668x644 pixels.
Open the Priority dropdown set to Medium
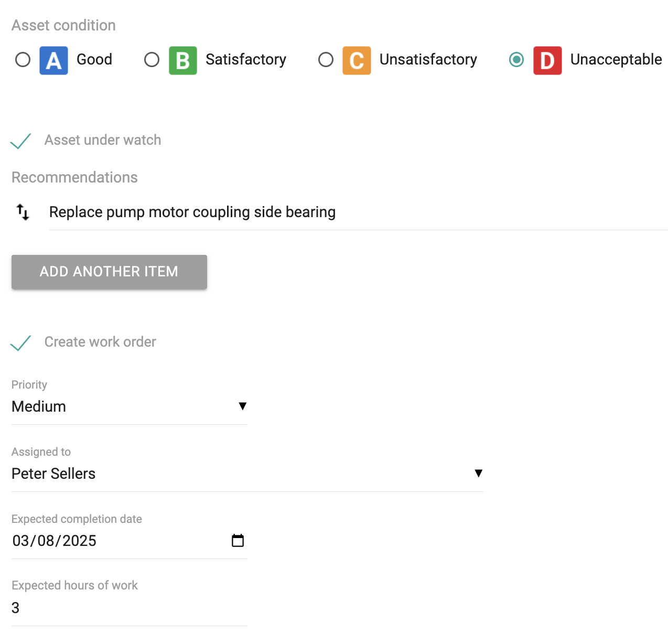129,406
